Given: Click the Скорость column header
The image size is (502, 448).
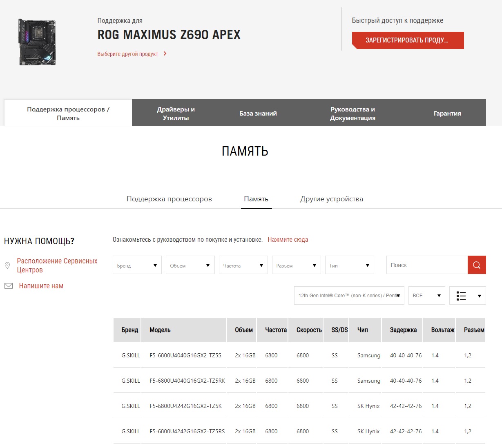Looking at the screenshot, I should pos(306,330).
